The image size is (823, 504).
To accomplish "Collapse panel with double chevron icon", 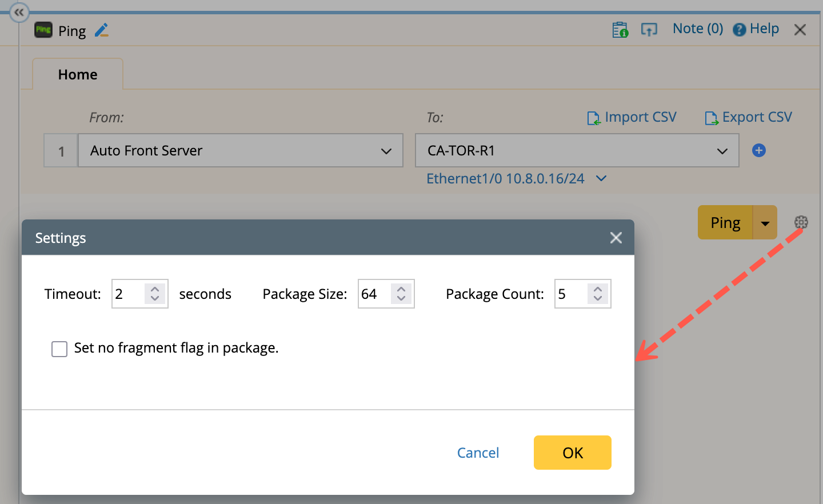I will pos(19,12).
